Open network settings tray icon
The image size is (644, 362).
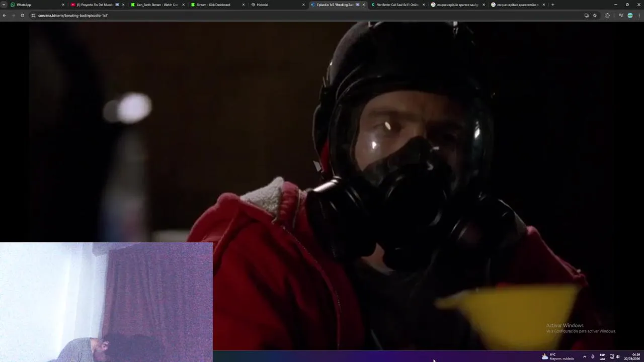pos(612,356)
